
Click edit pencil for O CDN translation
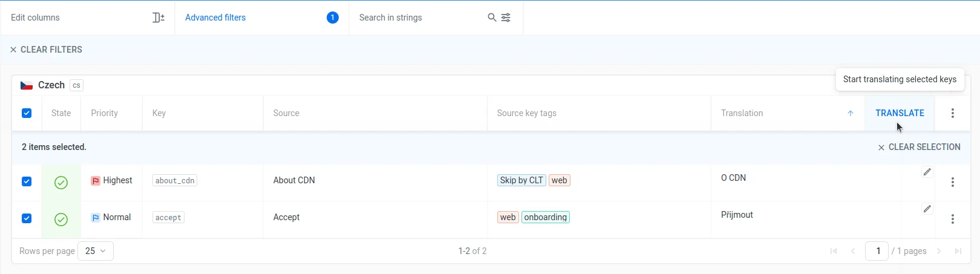pos(927,172)
